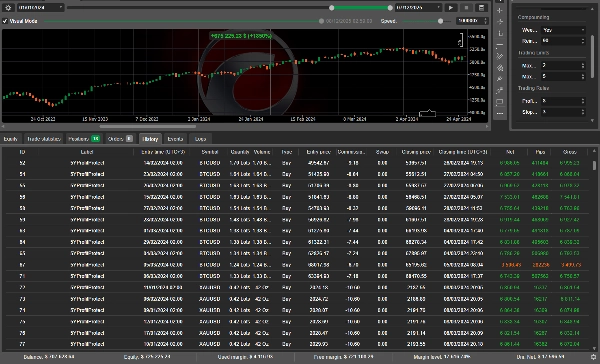Viewport: 600px width, 364px height.
Task: Toggle the Visual Mode checkbox
Action: (5, 21)
